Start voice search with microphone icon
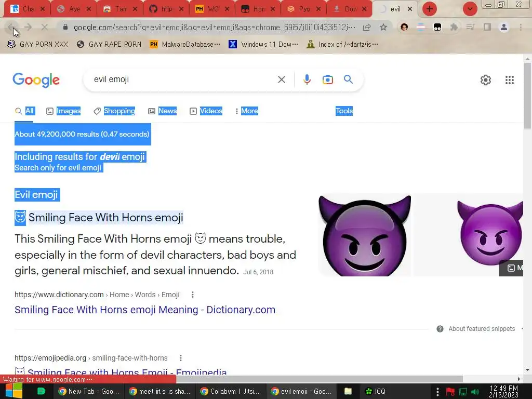 click(x=307, y=79)
